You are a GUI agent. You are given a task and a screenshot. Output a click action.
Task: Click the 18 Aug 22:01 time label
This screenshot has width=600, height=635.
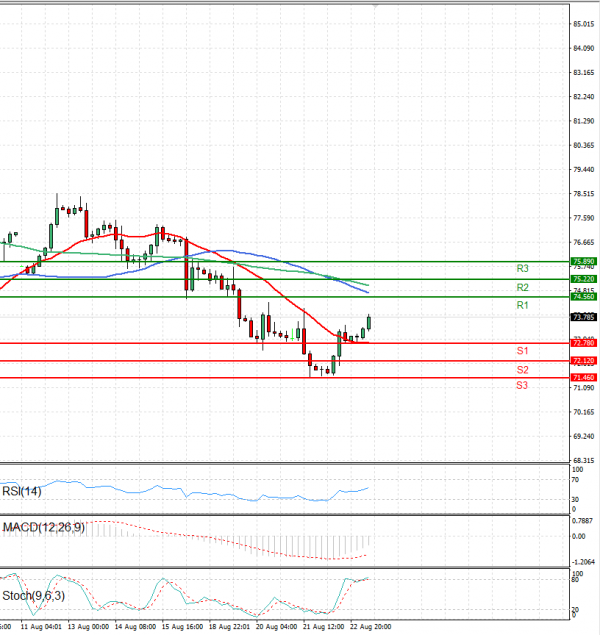click(x=230, y=627)
